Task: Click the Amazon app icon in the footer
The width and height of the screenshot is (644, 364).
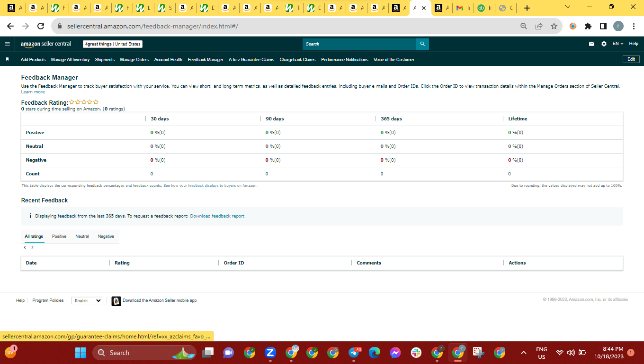Action: pyautogui.click(x=116, y=301)
